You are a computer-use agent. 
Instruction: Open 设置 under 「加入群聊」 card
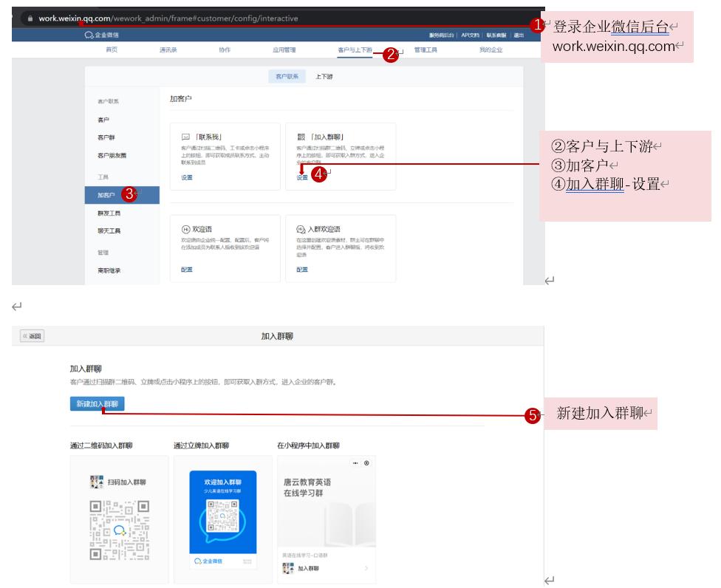click(300, 178)
